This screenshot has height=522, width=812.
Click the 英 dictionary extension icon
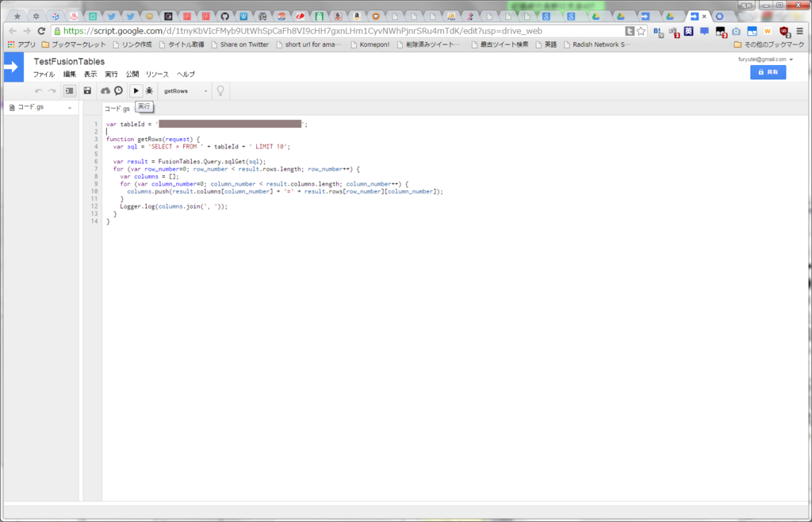coord(688,31)
